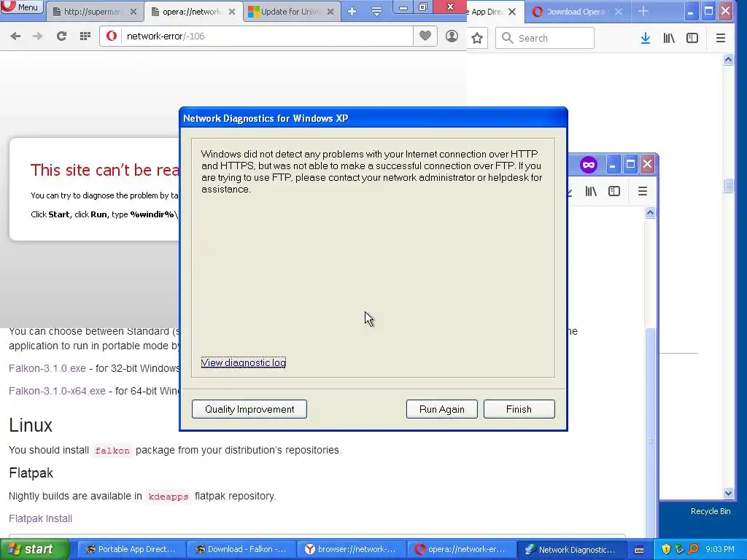Switch to Download - Falkon taskbar item
Viewport: 747px width, 560px height.
pos(241,550)
